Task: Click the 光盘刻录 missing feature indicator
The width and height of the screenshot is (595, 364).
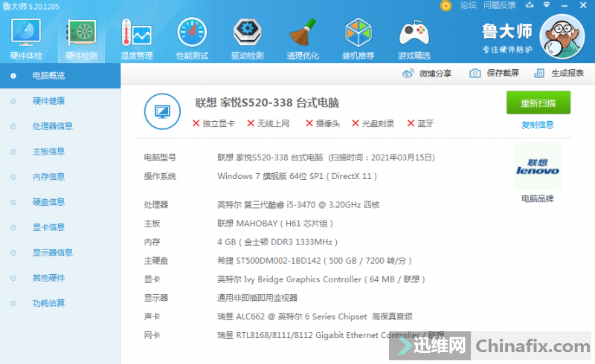Action: click(373, 123)
